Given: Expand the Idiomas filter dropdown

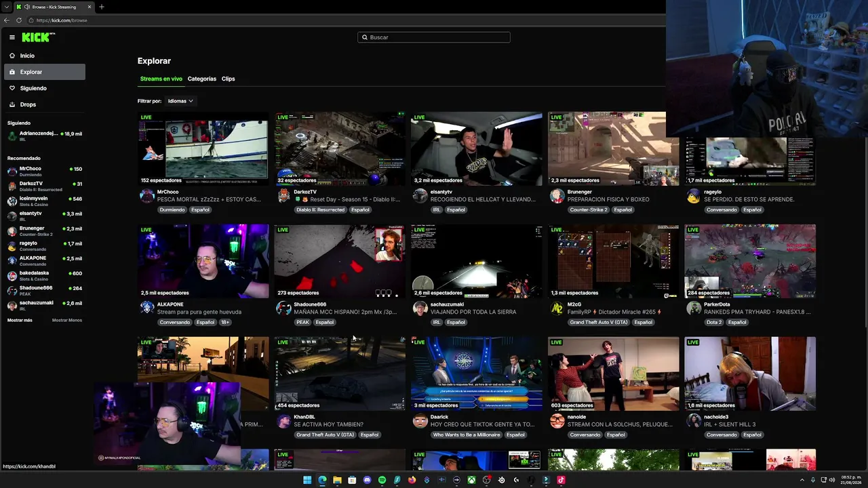Looking at the screenshot, I should (x=180, y=101).
